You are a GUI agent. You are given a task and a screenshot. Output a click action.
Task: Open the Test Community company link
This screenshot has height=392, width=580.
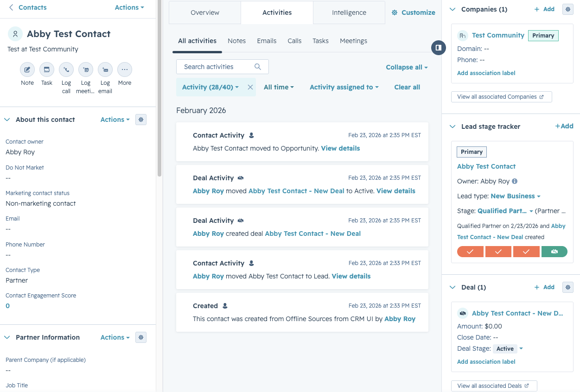pos(498,35)
